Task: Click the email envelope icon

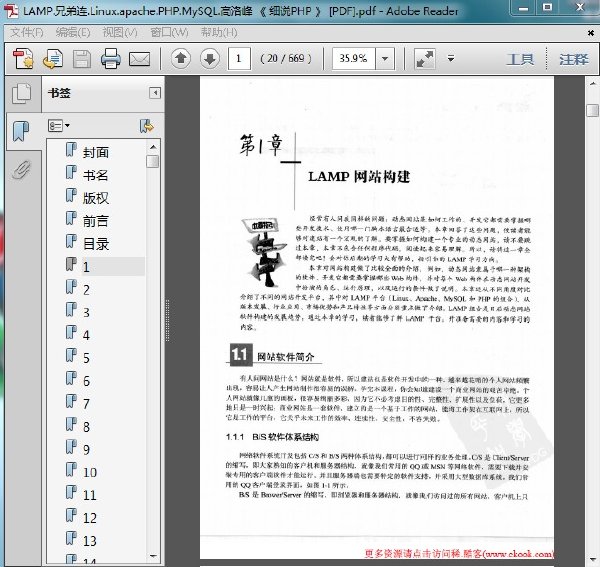Action: (139, 59)
